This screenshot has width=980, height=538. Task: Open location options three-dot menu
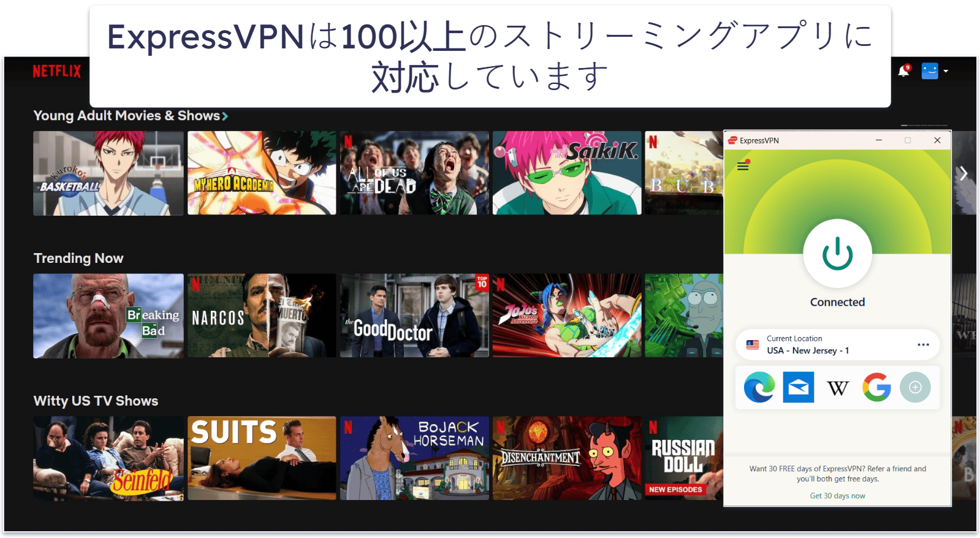click(x=923, y=345)
